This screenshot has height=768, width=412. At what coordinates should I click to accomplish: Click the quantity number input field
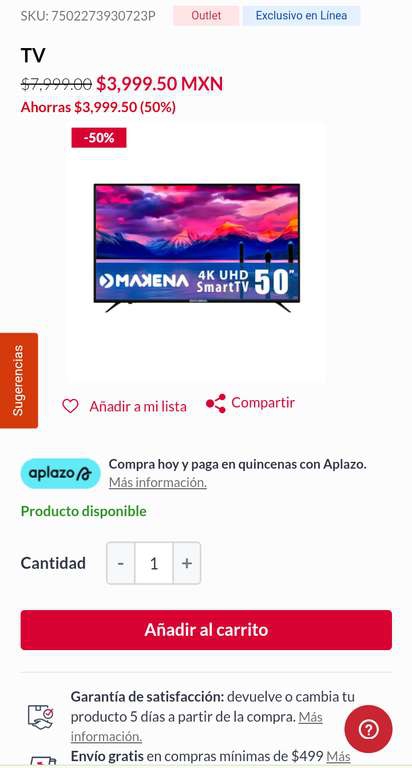pos(154,563)
